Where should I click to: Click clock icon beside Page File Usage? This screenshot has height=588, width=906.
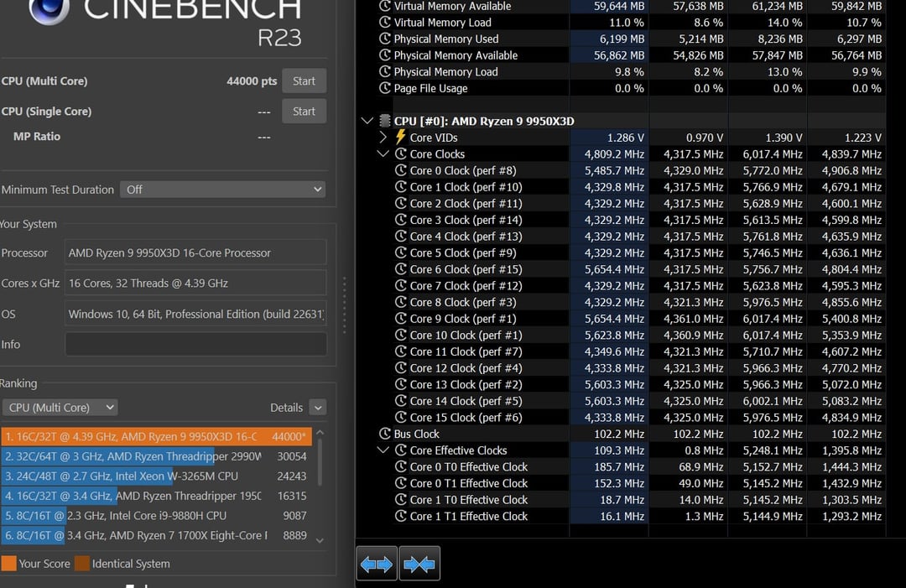click(x=385, y=88)
